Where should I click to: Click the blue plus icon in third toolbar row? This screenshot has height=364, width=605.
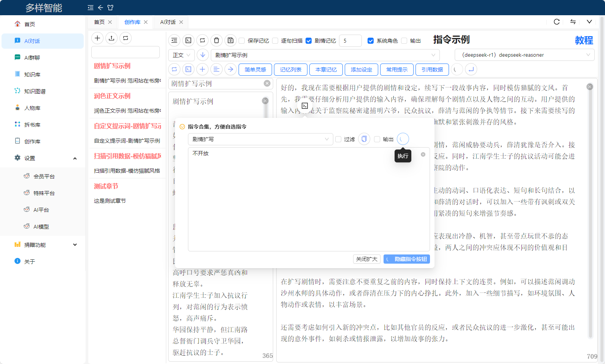pyautogui.click(x=202, y=69)
